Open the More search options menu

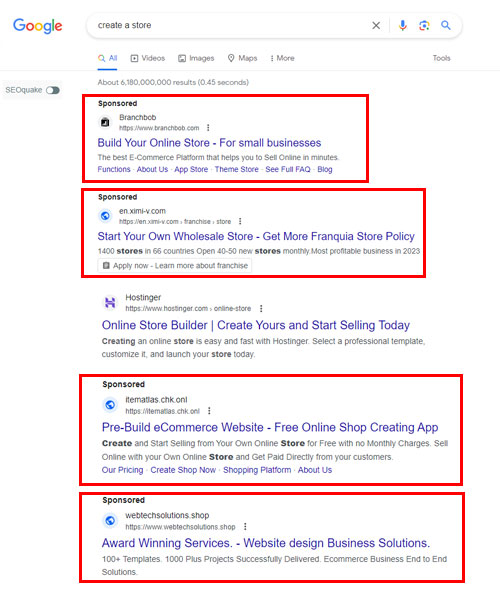point(283,58)
